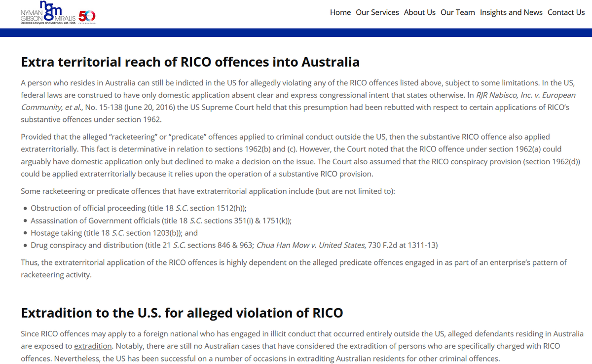The height and width of the screenshot is (364, 592).
Task: Click paragraph starting 'Thus, the extraterritorial application'
Action: 294,268
